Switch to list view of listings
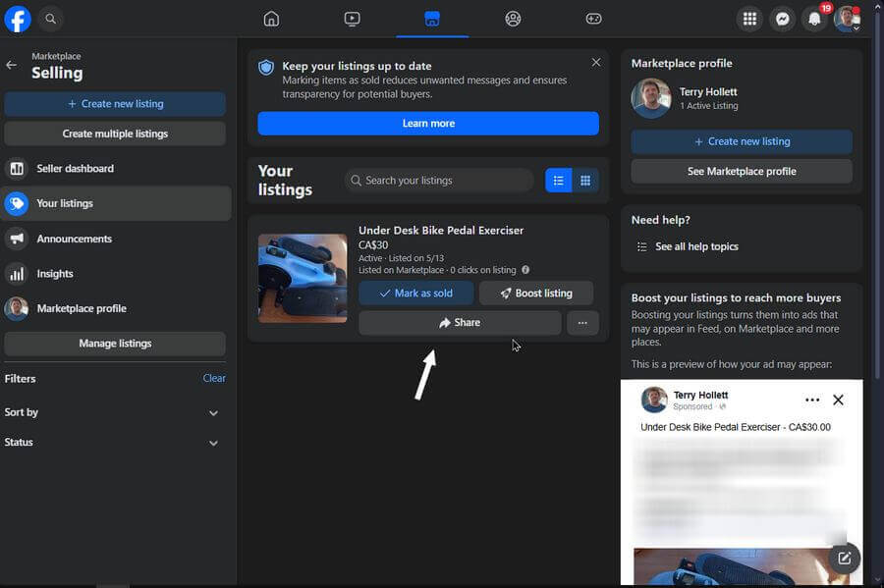The width and height of the screenshot is (884, 588). pos(559,181)
